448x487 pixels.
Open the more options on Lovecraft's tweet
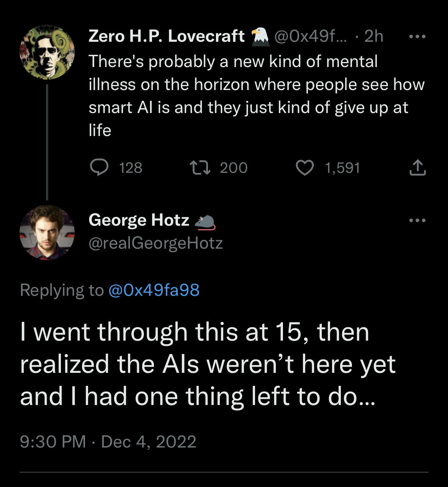[417, 37]
